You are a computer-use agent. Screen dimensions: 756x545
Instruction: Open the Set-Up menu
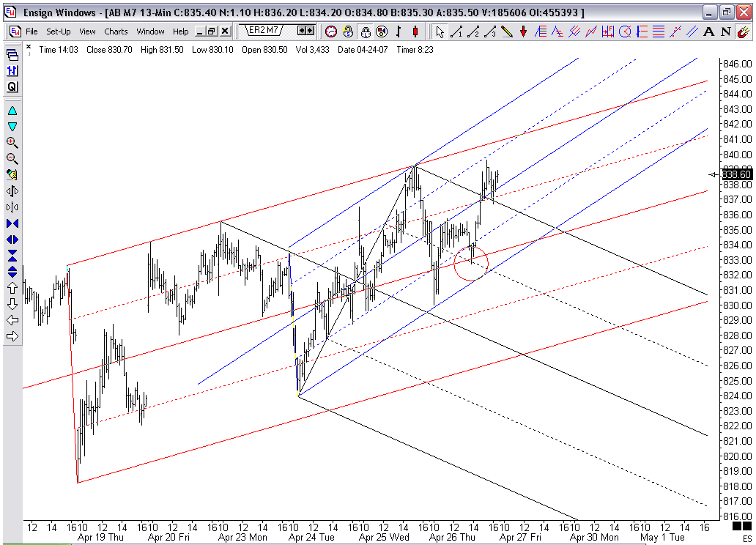click(x=59, y=31)
